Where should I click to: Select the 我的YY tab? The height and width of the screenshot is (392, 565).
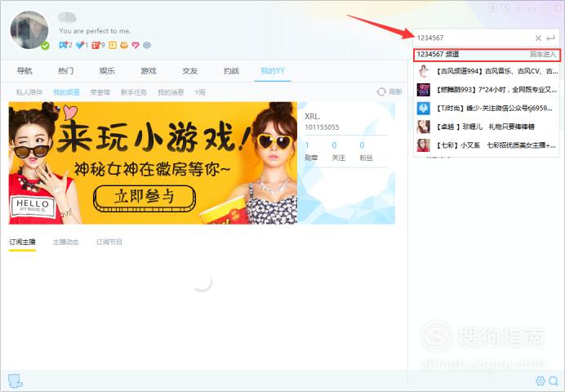coord(273,70)
